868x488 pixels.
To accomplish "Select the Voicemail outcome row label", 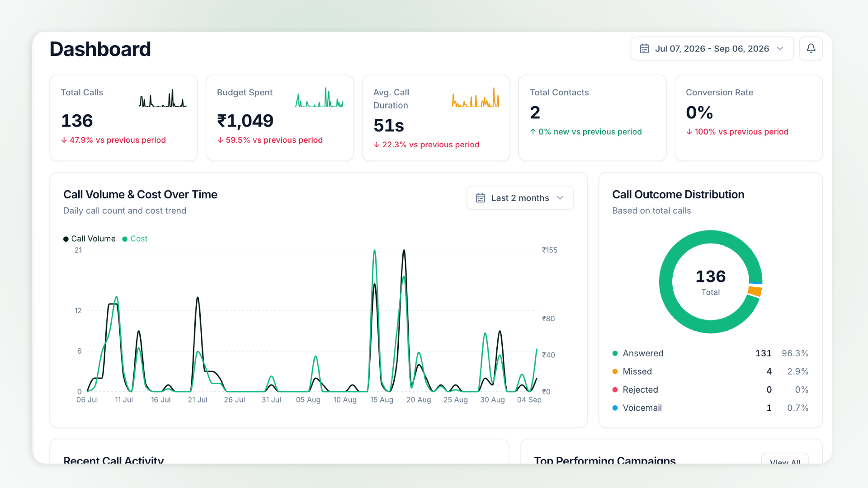I will pyautogui.click(x=642, y=408).
